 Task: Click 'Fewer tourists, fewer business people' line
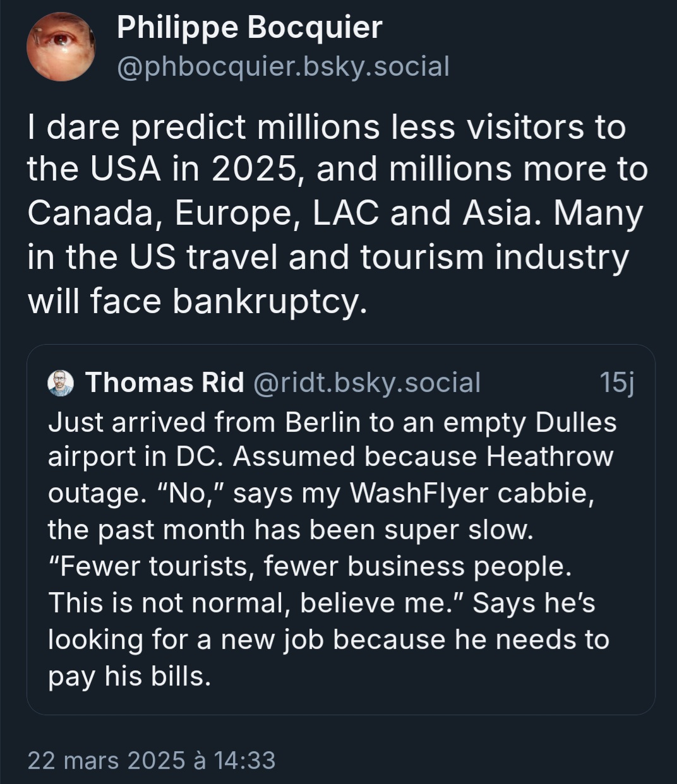click(x=309, y=566)
